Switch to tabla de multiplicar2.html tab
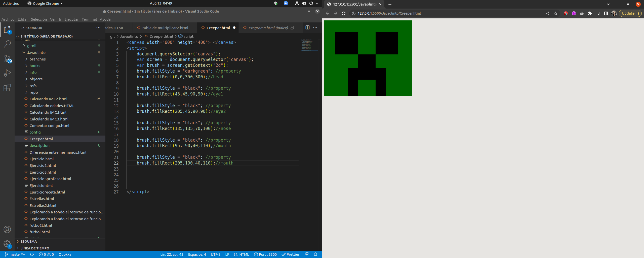 (x=165, y=28)
